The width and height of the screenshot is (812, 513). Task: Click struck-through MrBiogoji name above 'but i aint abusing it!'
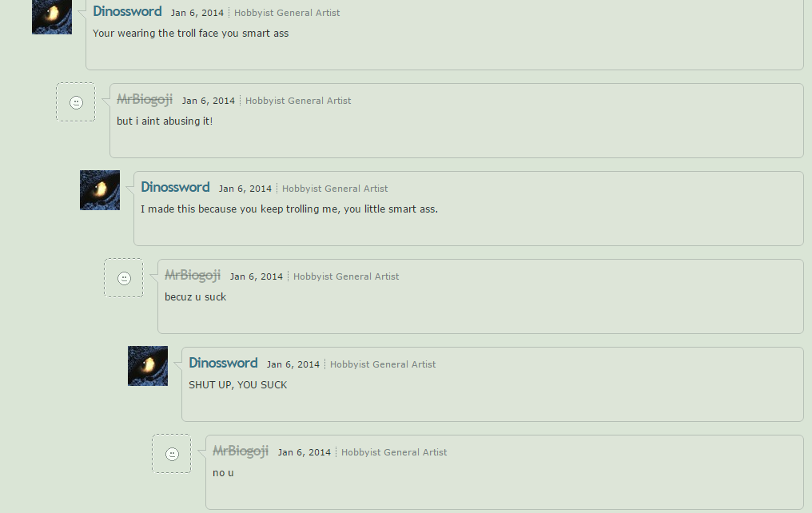[145, 99]
